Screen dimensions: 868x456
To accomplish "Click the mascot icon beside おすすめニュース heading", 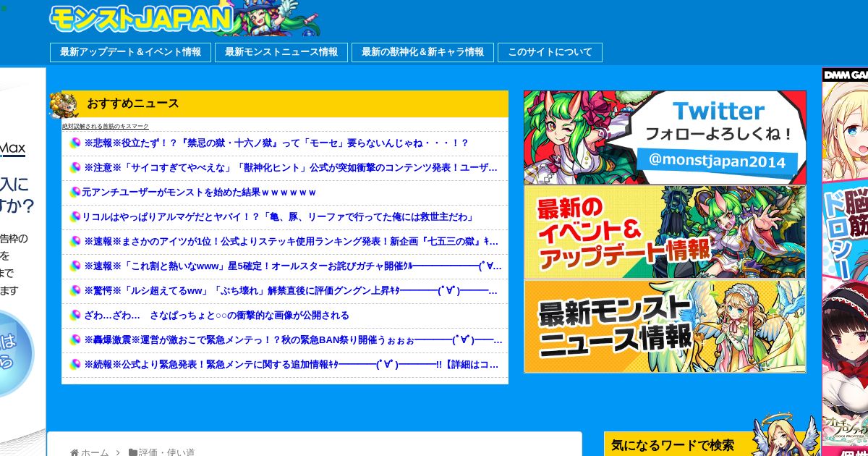I will pos(64,105).
